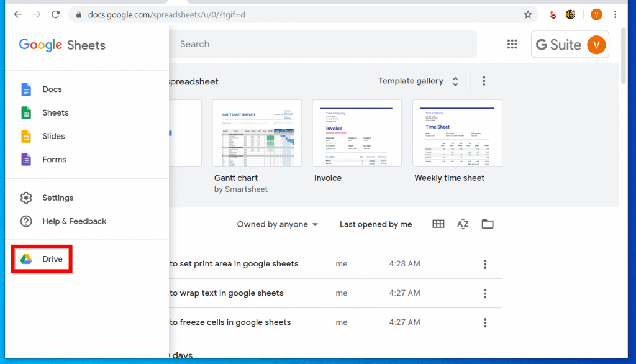Viewport: 636px width, 364px height.
Task: Click the vertical page scrollbar
Action: pyautogui.click(x=624, y=55)
